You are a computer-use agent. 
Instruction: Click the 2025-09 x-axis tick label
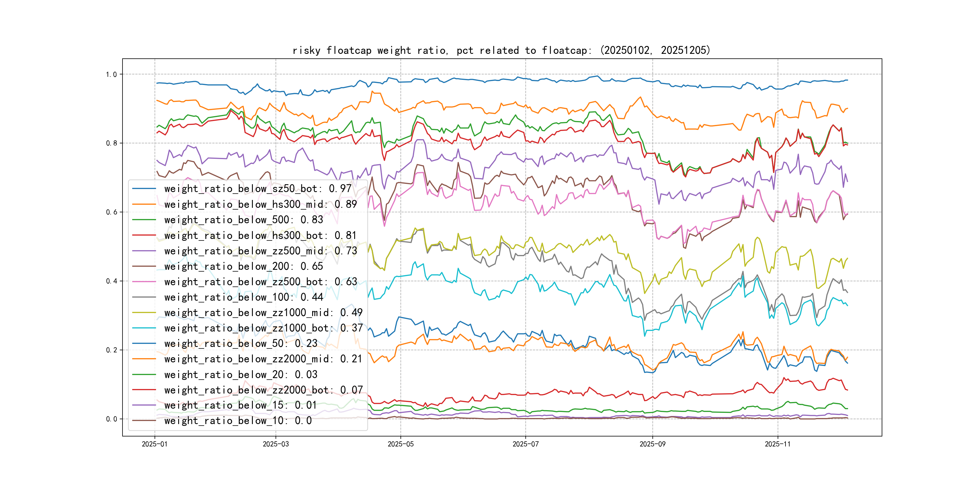click(652, 444)
